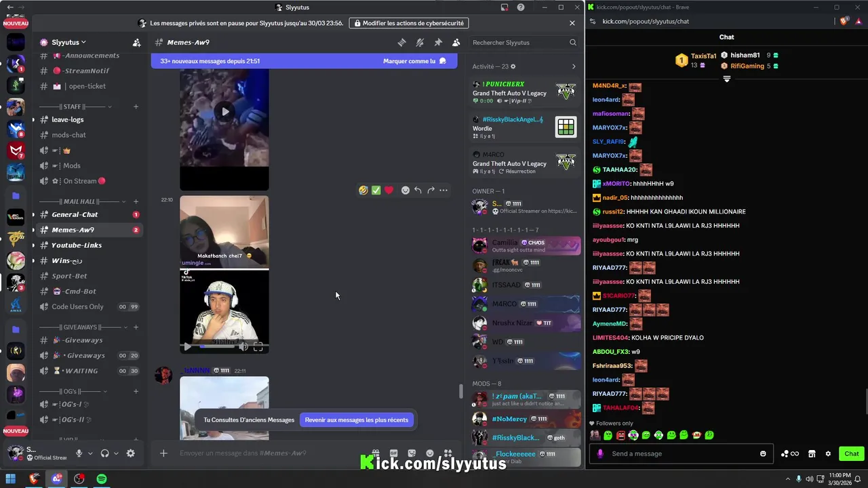Open headphone output options arrow
Viewport: 868px width, 488px height.
pyautogui.click(x=116, y=453)
